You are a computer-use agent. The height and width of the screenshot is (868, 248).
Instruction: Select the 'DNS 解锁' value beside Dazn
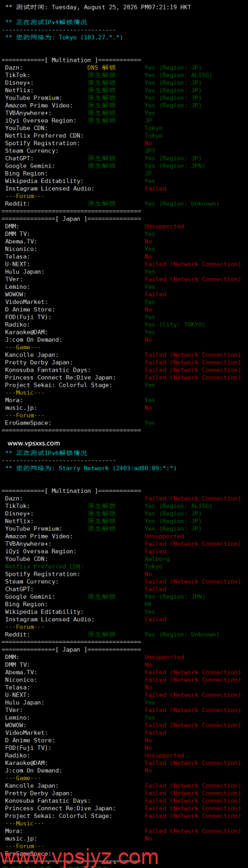(102, 68)
